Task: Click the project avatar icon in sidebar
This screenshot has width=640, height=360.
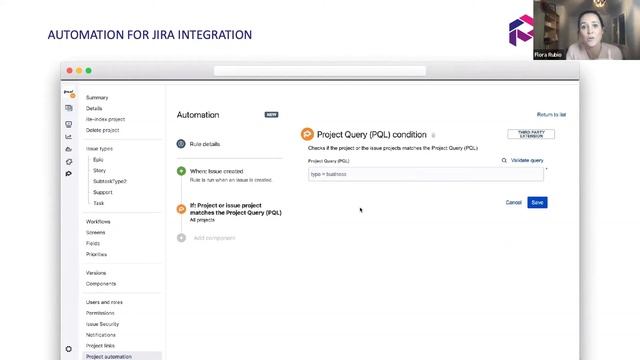Action: point(70,94)
